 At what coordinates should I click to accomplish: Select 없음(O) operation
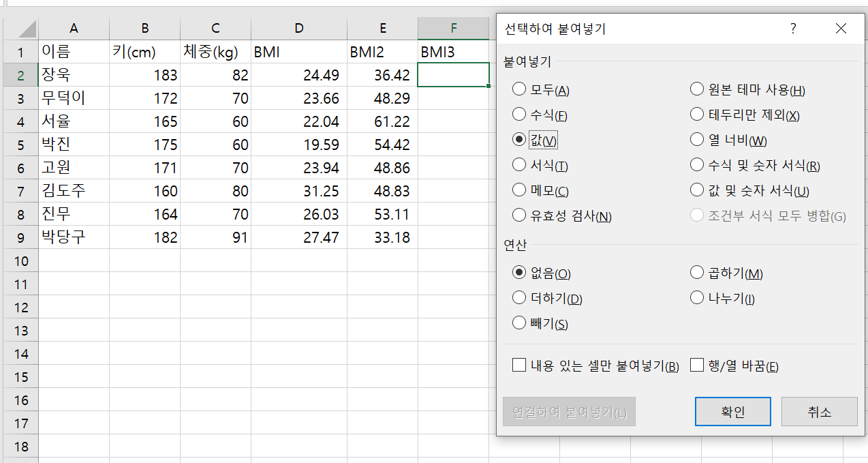[x=542, y=273]
